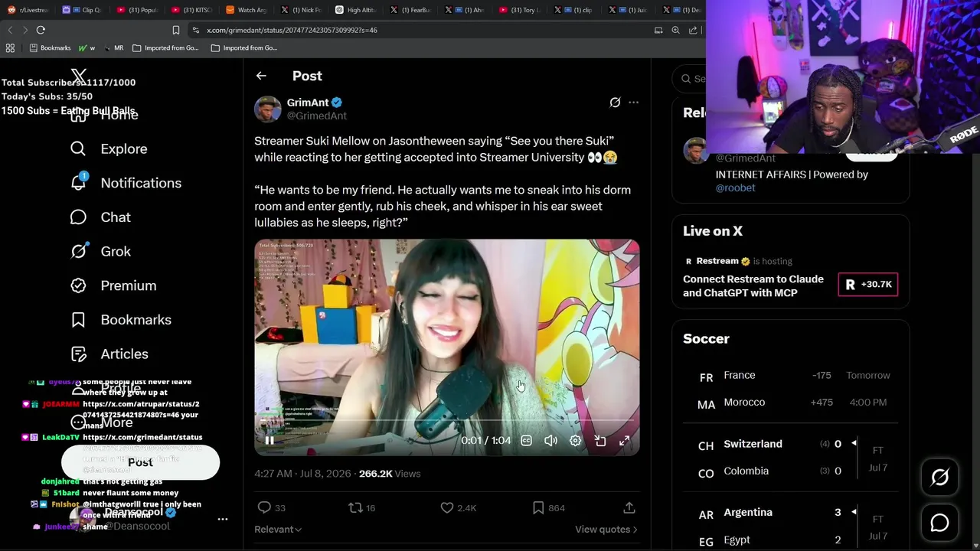Viewport: 980px width, 551px height.
Task: Open the floating chat messages button
Action: click(x=939, y=523)
